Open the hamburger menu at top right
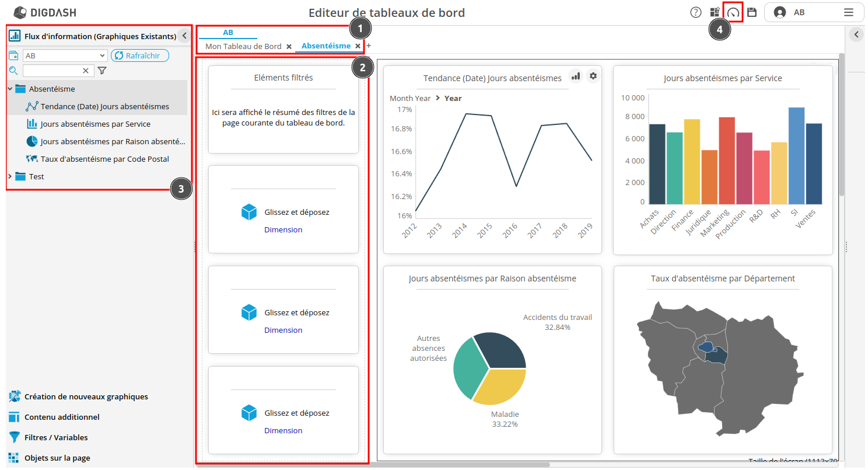Viewport: 868px width, 470px height. coord(849,12)
